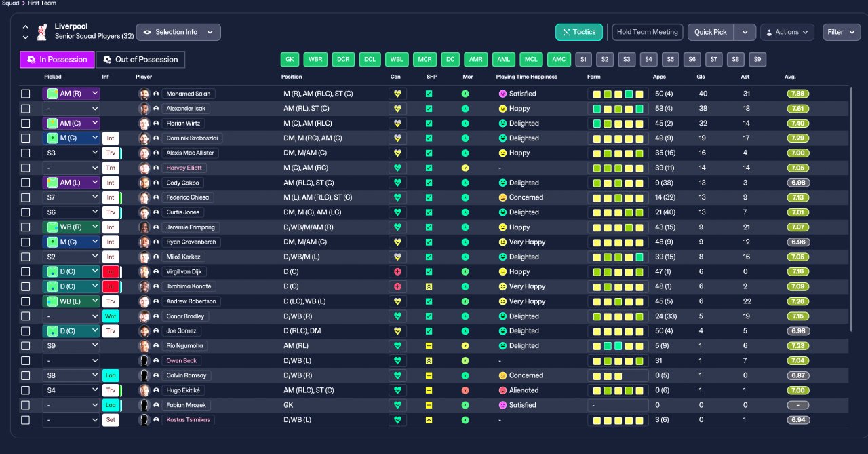Click the face icon next to Hugo Ekitiké's Alienated
868x454 pixels.
click(502, 390)
